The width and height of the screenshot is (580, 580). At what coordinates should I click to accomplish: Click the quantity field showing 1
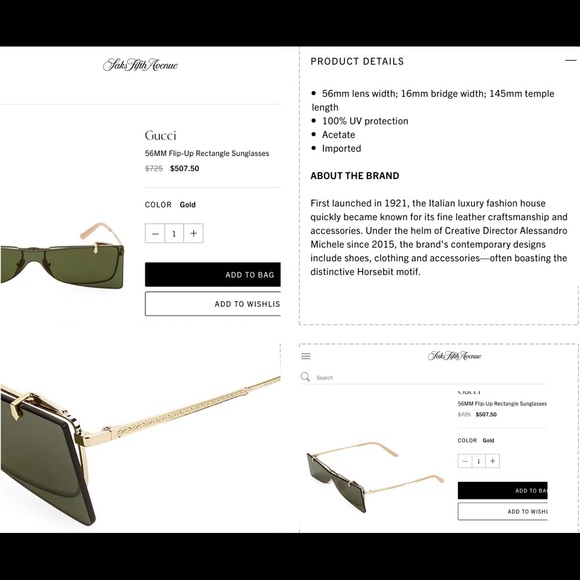coord(174,233)
